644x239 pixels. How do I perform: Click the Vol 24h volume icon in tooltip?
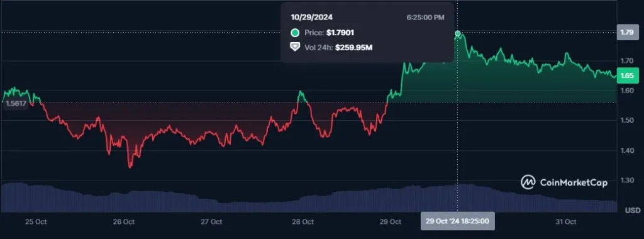pos(295,47)
